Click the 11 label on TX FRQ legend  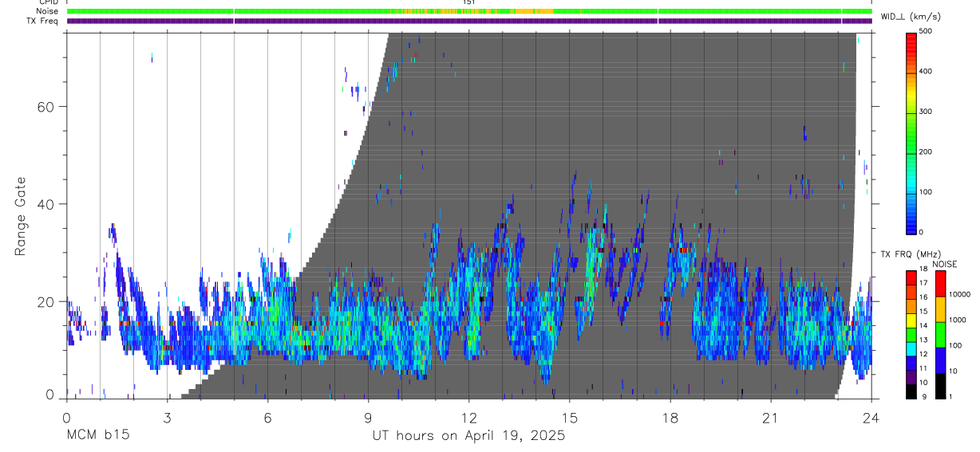923,367
